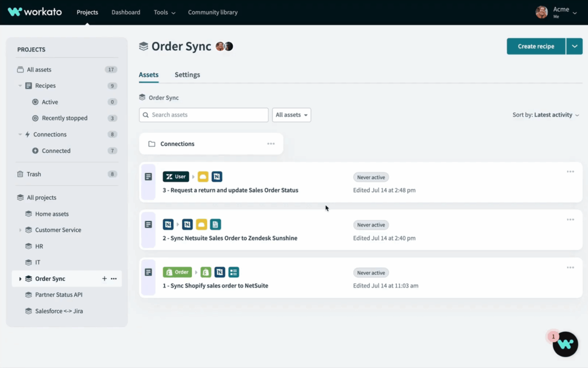
Task: Expand the Order Sync project
Action: pos(20,279)
